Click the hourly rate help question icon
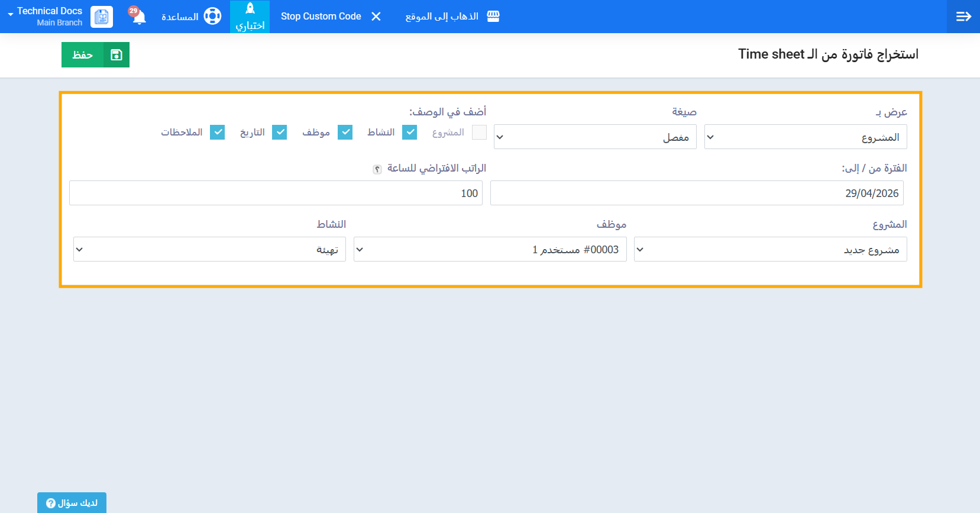 pyautogui.click(x=377, y=169)
